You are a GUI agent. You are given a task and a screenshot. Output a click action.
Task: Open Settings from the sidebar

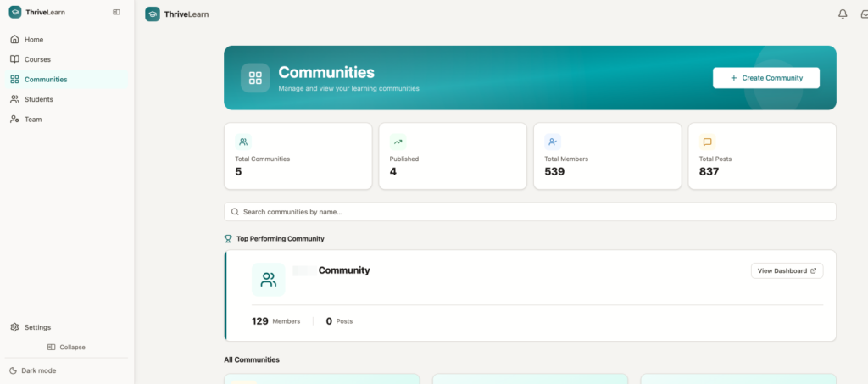(x=37, y=327)
